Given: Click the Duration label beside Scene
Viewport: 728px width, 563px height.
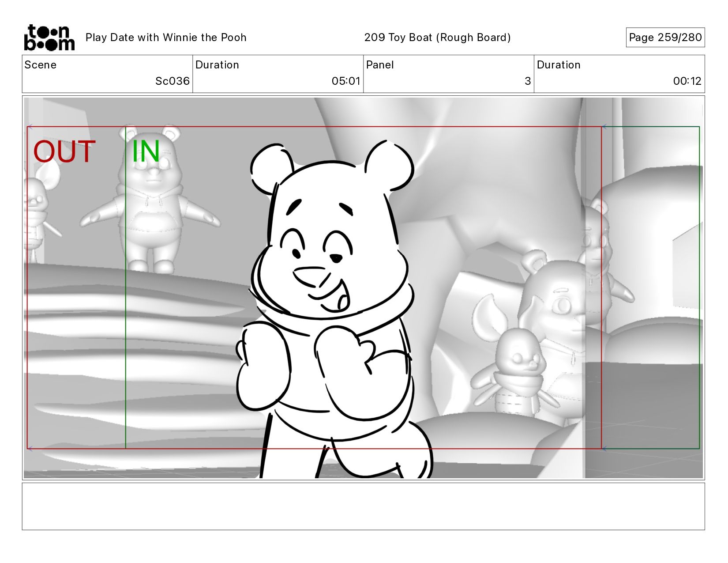Looking at the screenshot, I should (217, 65).
